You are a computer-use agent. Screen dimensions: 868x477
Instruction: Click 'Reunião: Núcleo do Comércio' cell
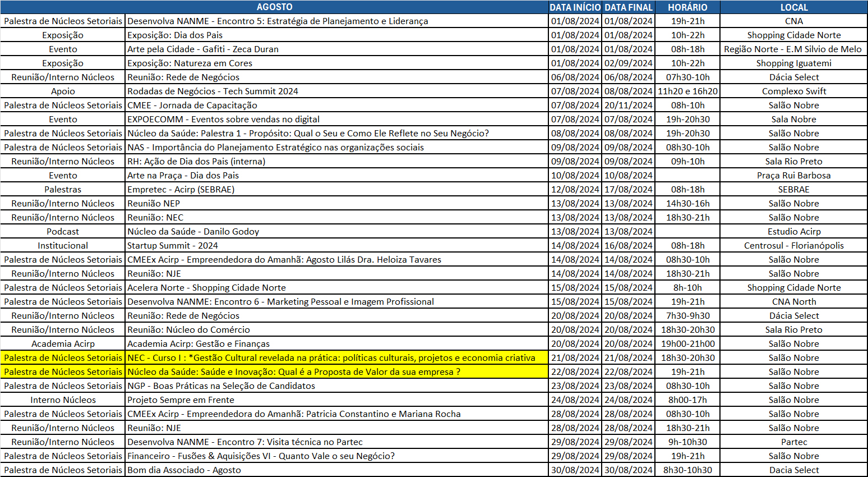pos(336,329)
